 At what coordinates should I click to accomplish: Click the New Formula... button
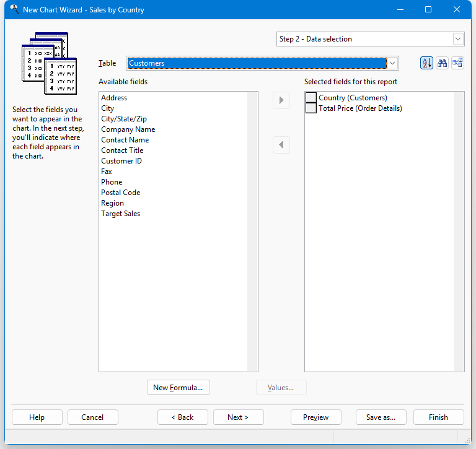point(178,388)
